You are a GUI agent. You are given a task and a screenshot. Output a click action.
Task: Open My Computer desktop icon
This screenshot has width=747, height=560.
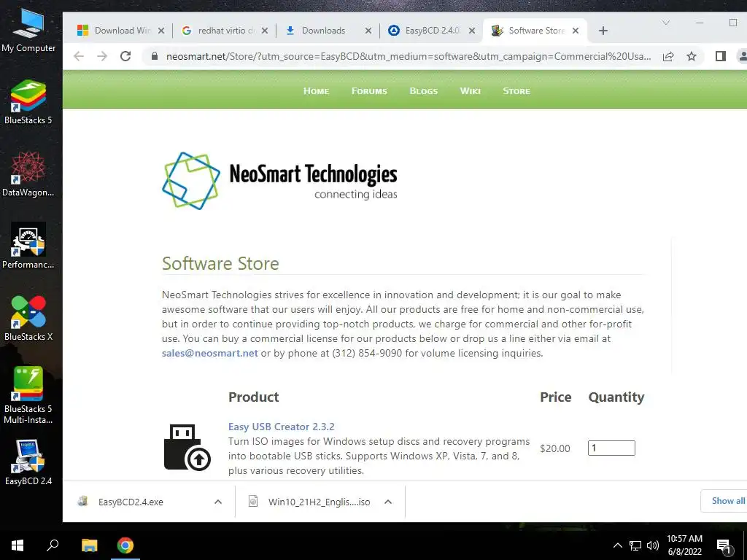(28, 30)
